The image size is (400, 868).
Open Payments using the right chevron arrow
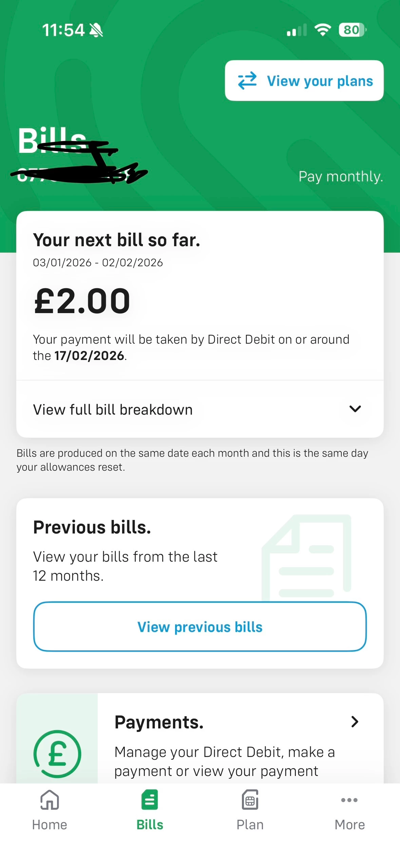[x=355, y=722]
